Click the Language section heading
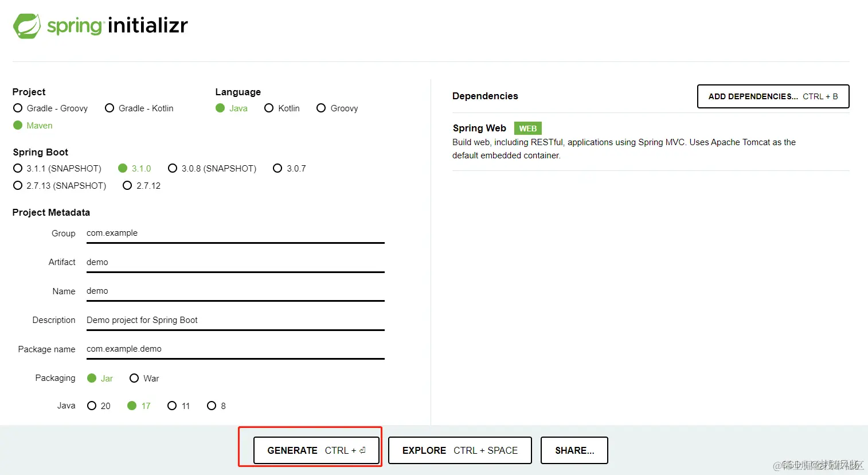This screenshot has width=868, height=475. 238,92
